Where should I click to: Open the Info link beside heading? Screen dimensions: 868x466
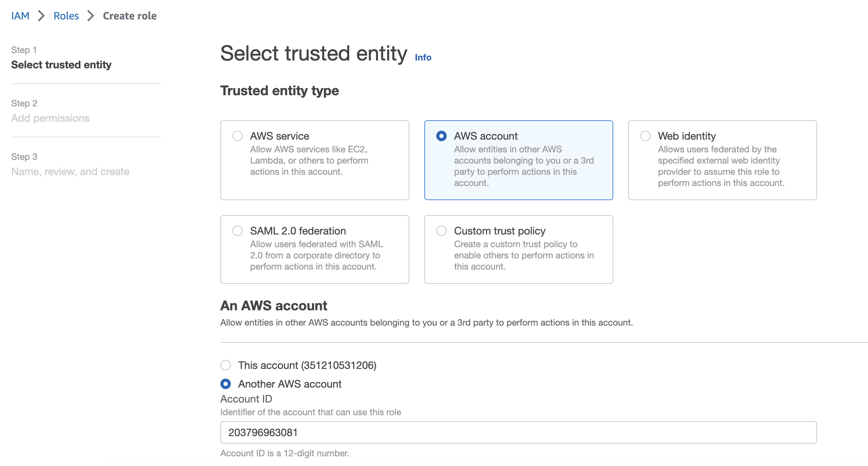point(423,57)
